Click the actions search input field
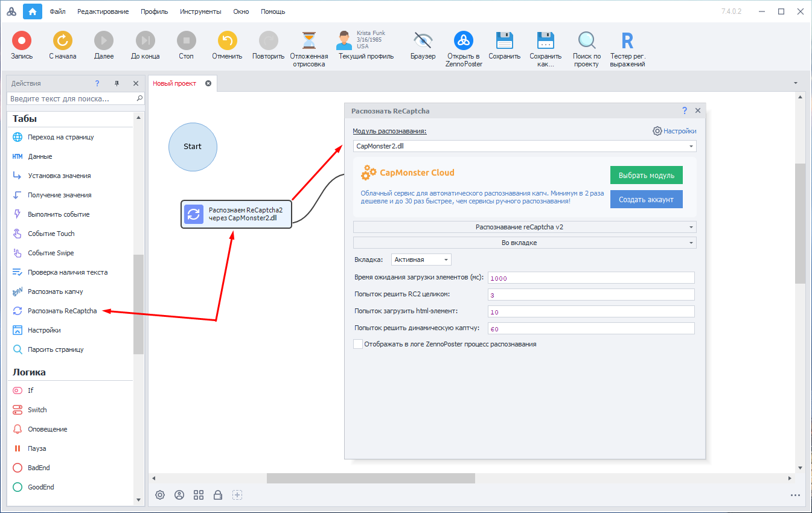 pos(71,98)
